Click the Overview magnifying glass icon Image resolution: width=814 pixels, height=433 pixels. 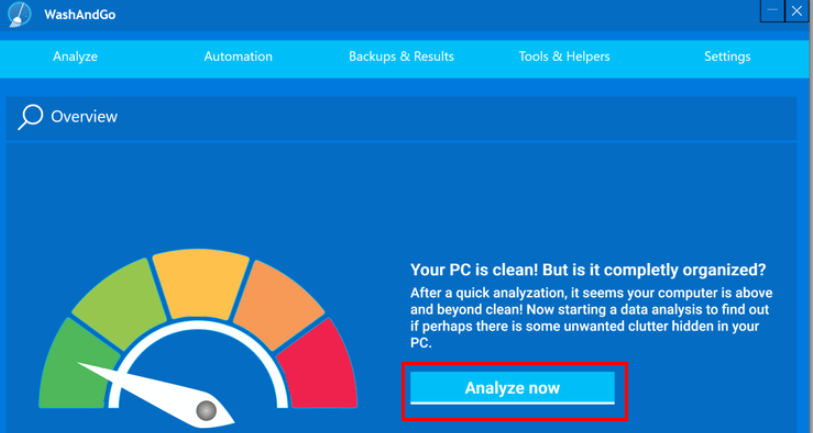[x=31, y=117]
